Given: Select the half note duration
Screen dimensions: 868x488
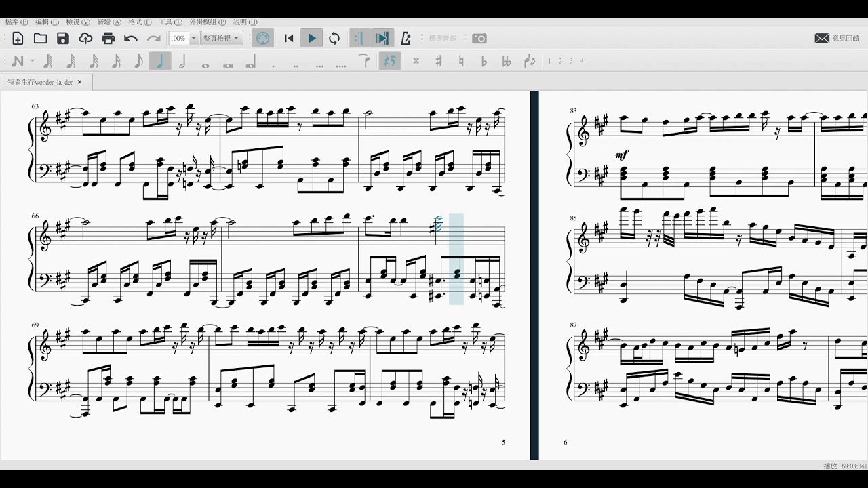Looking at the screenshot, I should tap(182, 61).
